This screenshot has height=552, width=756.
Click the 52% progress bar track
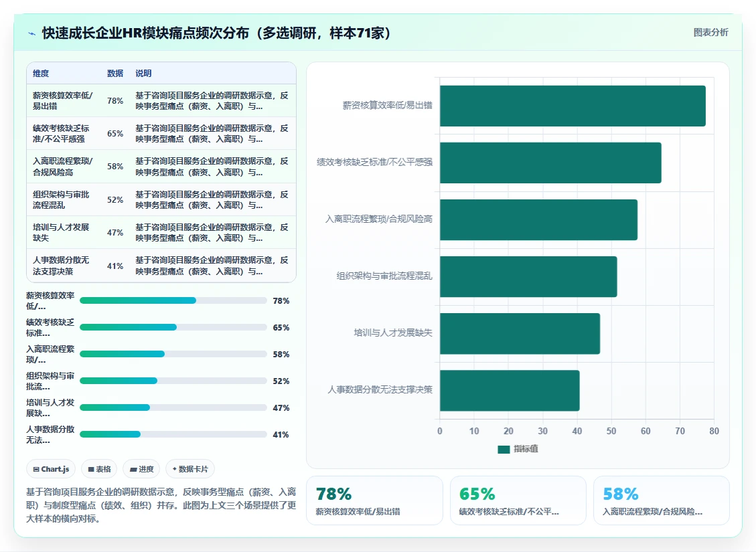(173, 381)
